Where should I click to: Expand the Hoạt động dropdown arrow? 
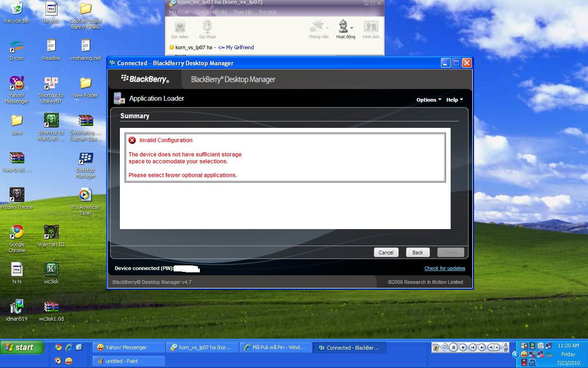coord(351,28)
